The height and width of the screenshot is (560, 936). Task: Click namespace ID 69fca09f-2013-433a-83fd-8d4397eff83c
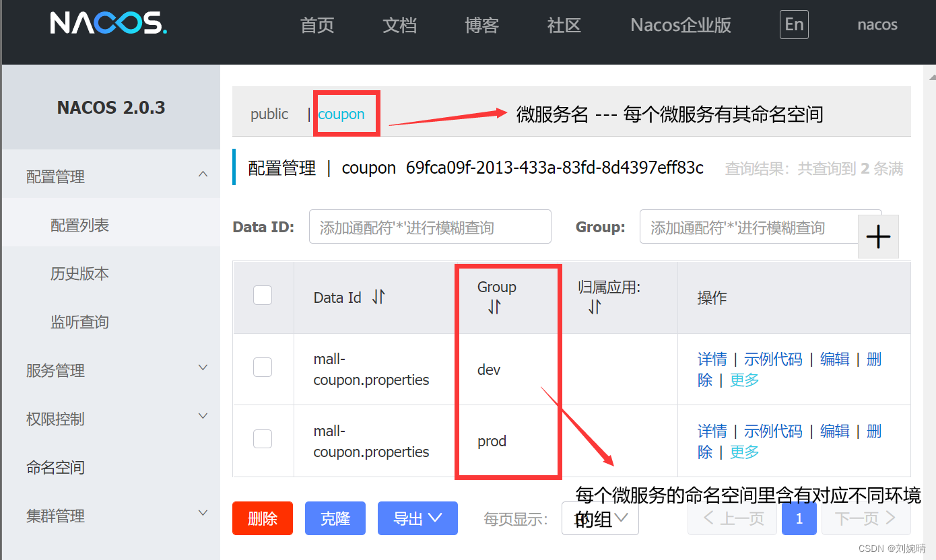click(x=555, y=168)
